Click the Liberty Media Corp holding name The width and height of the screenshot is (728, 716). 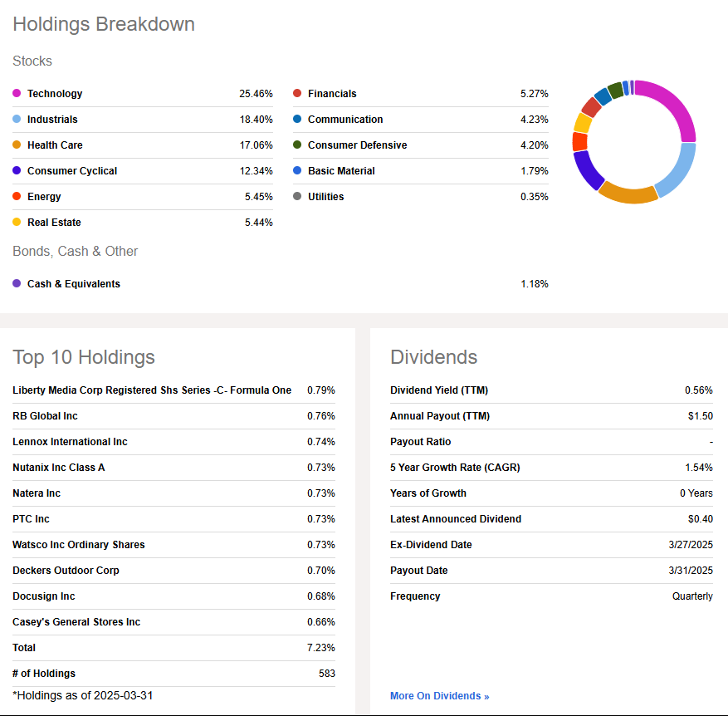[x=152, y=390]
